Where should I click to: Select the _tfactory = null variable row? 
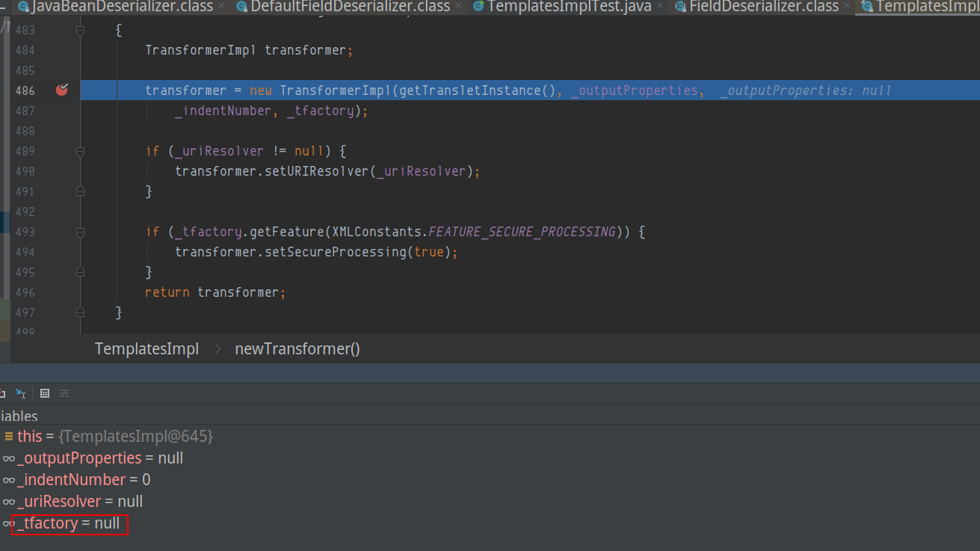coord(490,523)
